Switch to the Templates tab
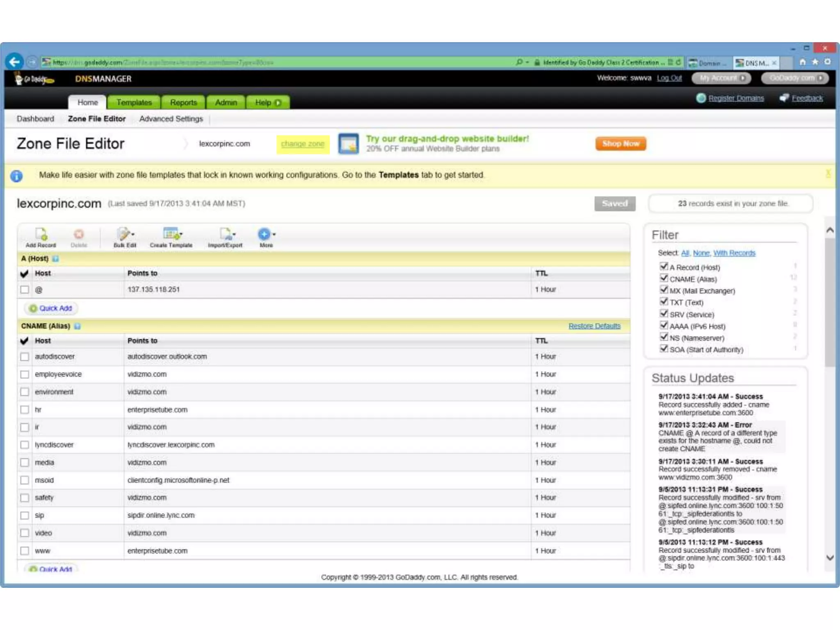Viewport: 840px width, 630px height. point(134,103)
